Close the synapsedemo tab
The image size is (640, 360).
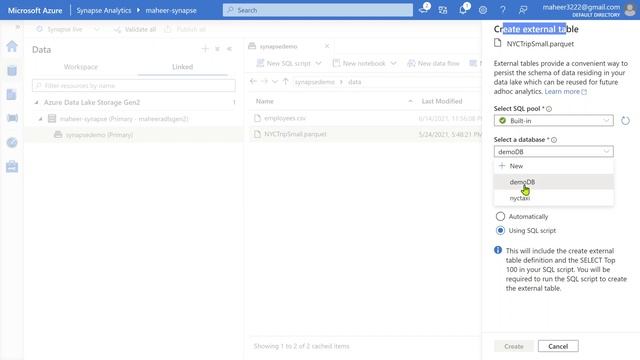[327, 46]
